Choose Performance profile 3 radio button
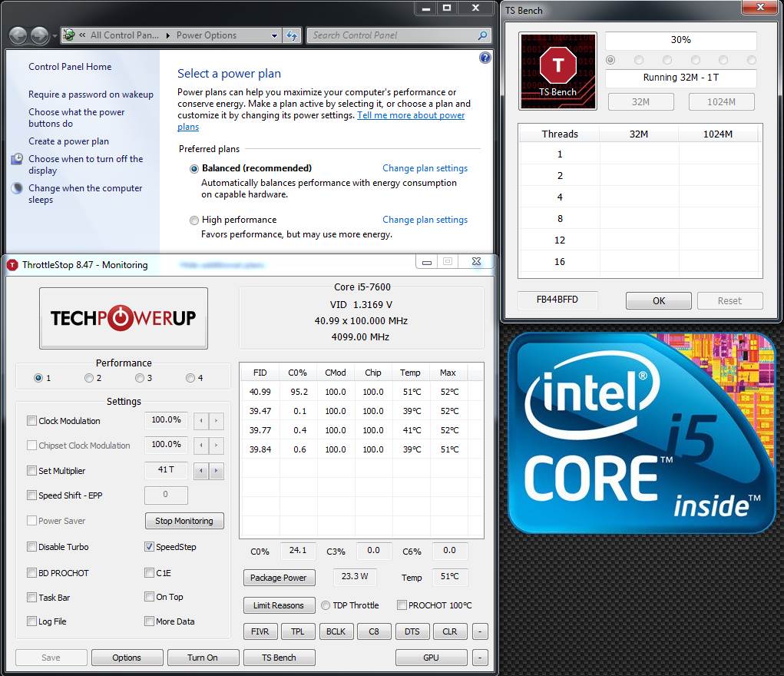784x676 pixels. [x=140, y=378]
